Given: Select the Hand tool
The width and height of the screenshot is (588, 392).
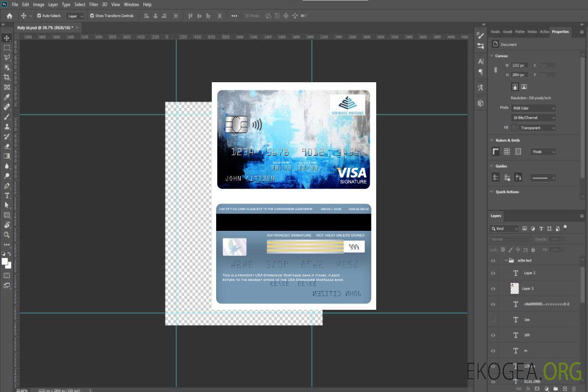Looking at the screenshot, I should click(x=7, y=225).
